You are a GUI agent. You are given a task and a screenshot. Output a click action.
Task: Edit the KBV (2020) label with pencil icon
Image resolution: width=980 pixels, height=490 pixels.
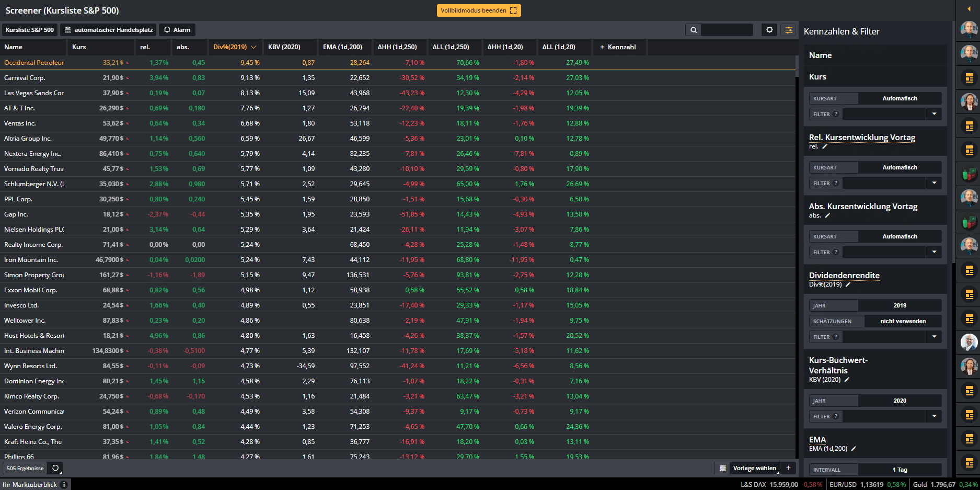point(847,380)
